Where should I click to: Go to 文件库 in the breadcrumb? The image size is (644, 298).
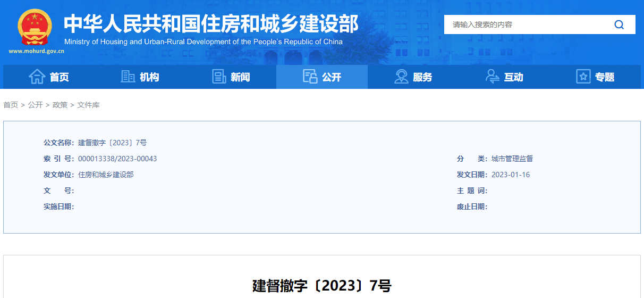point(88,105)
